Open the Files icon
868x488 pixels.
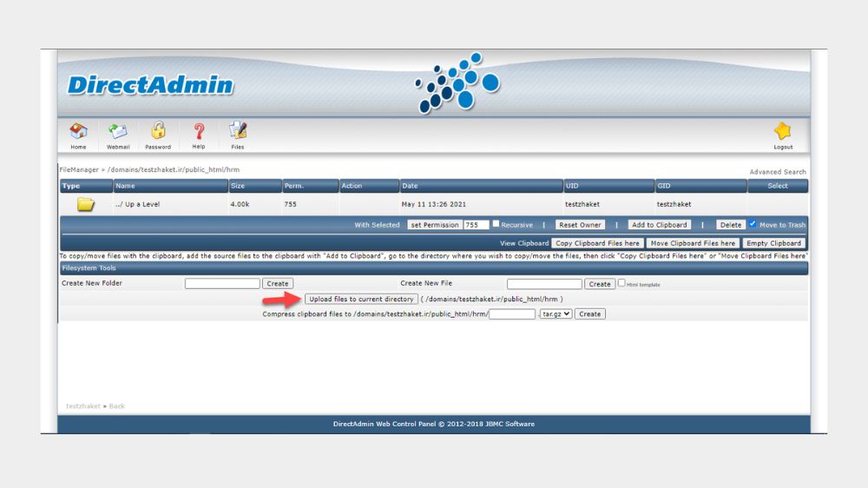pos(238,131)
